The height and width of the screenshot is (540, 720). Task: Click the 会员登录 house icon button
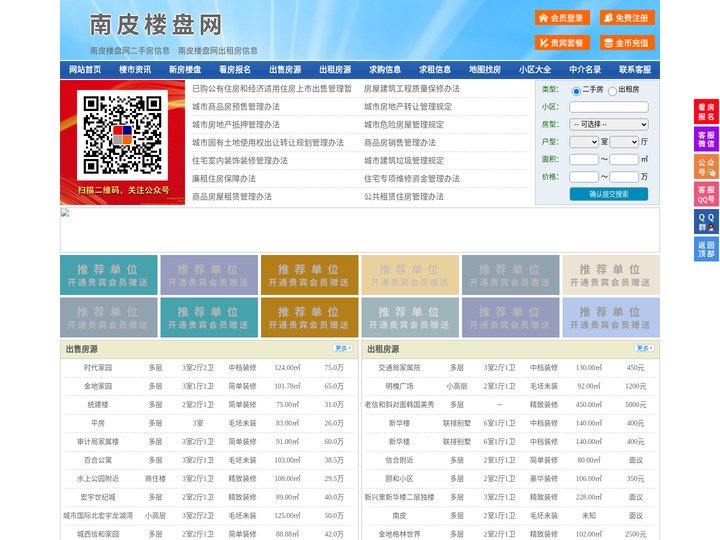point(562,18)
